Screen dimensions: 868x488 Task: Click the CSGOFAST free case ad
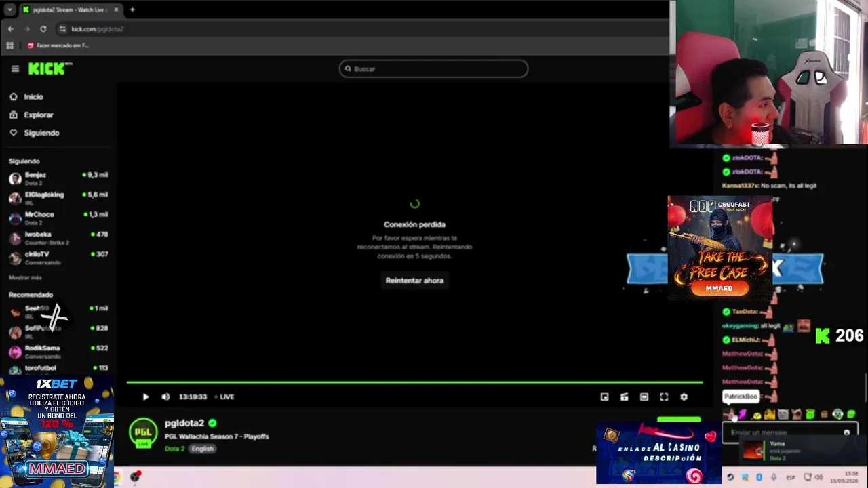(719, 248)
